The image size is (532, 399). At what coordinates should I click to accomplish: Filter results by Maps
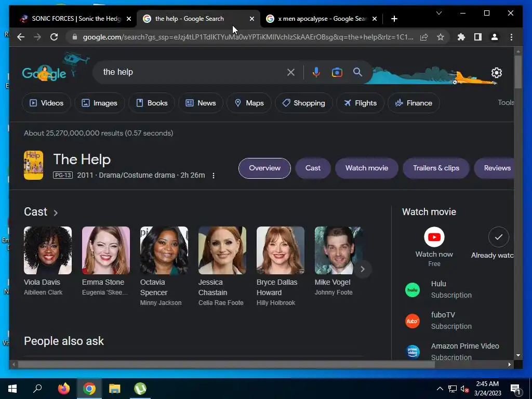pos(249,103)
